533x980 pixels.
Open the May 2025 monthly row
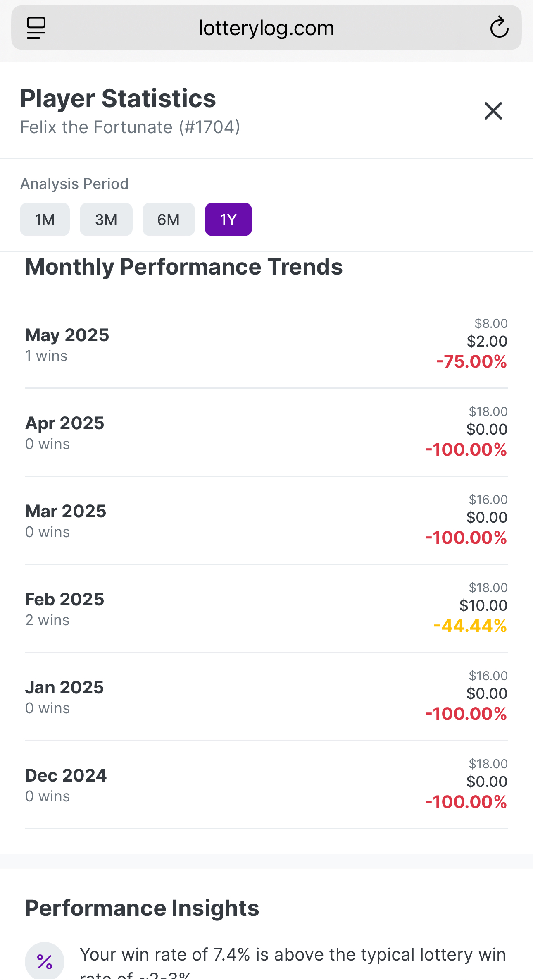pyautogui.click(x=266, y=344)
